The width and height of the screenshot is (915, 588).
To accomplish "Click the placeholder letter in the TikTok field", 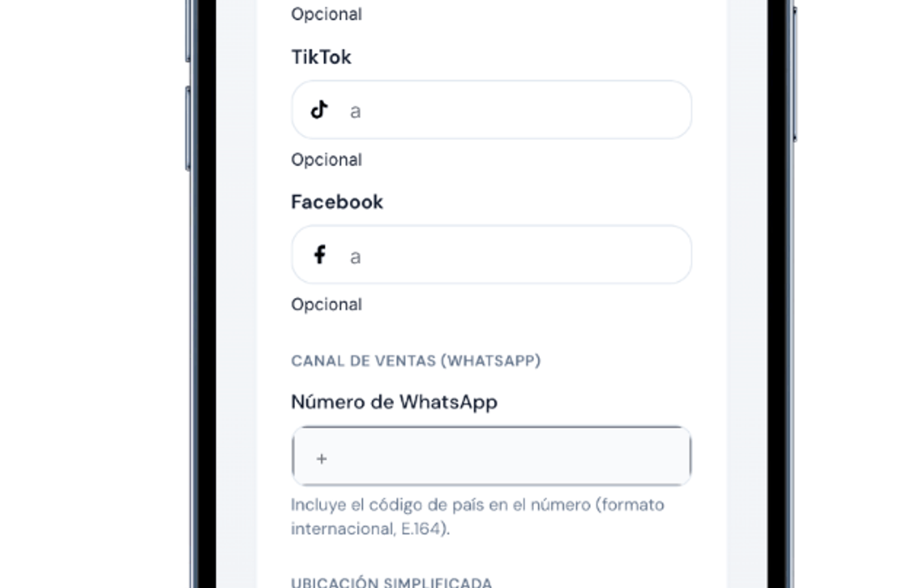I will [x=356, y=111].
